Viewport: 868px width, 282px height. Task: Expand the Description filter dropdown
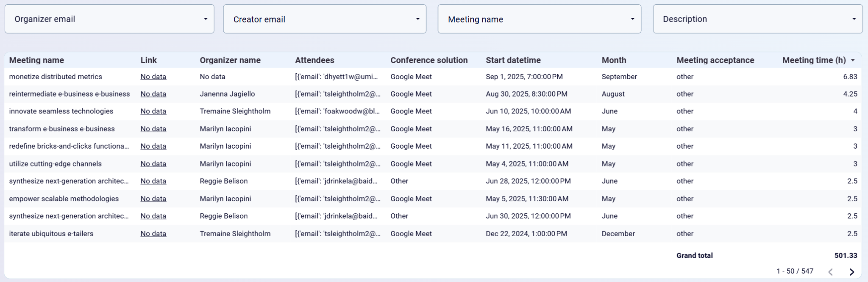[x=757, y=19]
